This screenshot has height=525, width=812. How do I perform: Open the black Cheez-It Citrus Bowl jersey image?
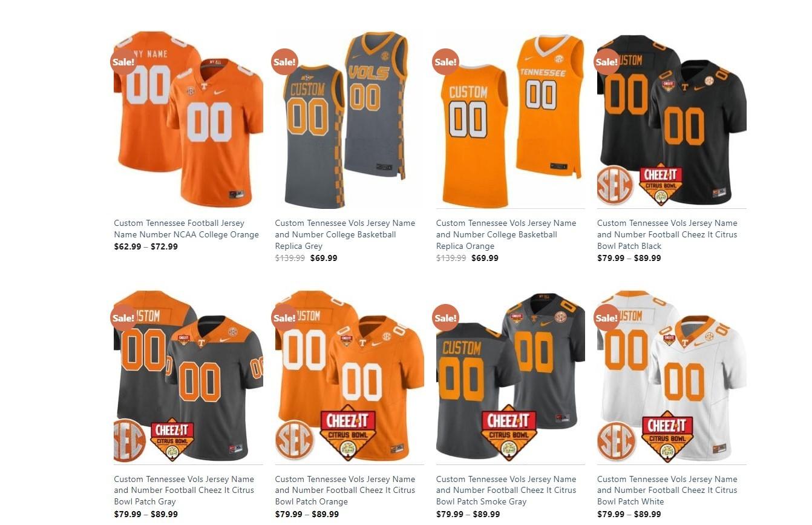coord(672,119)
